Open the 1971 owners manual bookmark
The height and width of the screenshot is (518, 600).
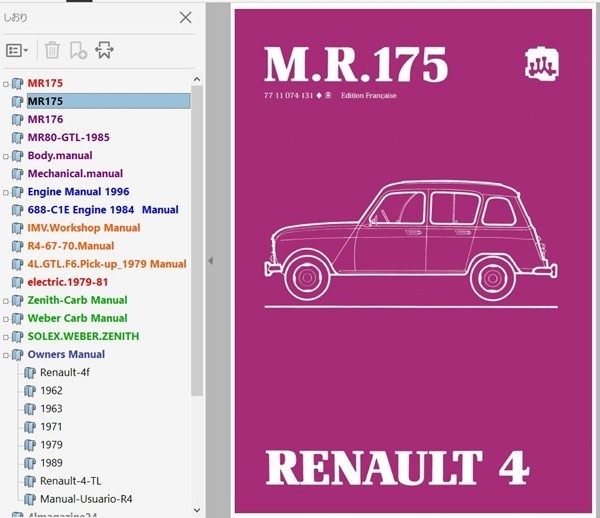click(x=51, y=427)
